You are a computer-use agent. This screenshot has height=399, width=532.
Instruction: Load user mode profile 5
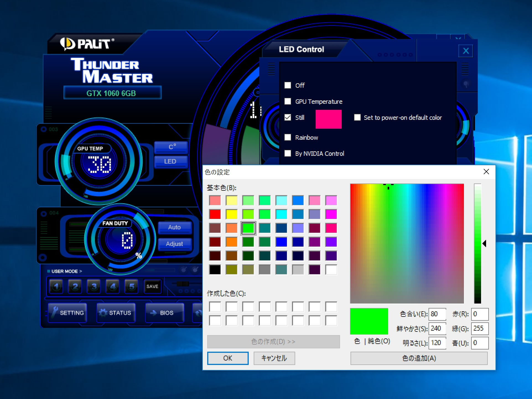pyautogui.click(x=131, y=286)
